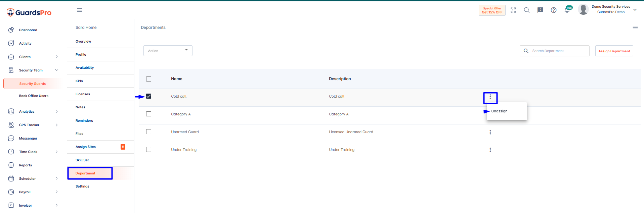644x213 pixels.
Task: Toggle the select-all header checkbox
Action: point(149,79)
